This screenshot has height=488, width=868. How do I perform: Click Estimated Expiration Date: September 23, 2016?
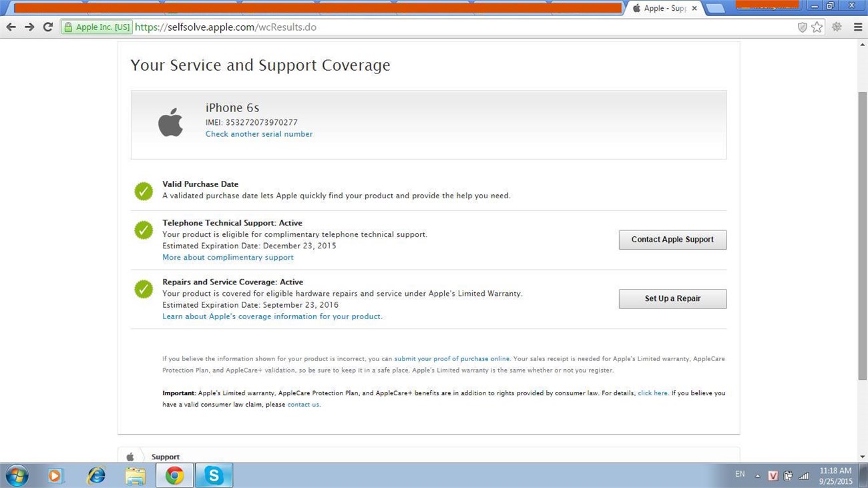[x=250, y=305]
